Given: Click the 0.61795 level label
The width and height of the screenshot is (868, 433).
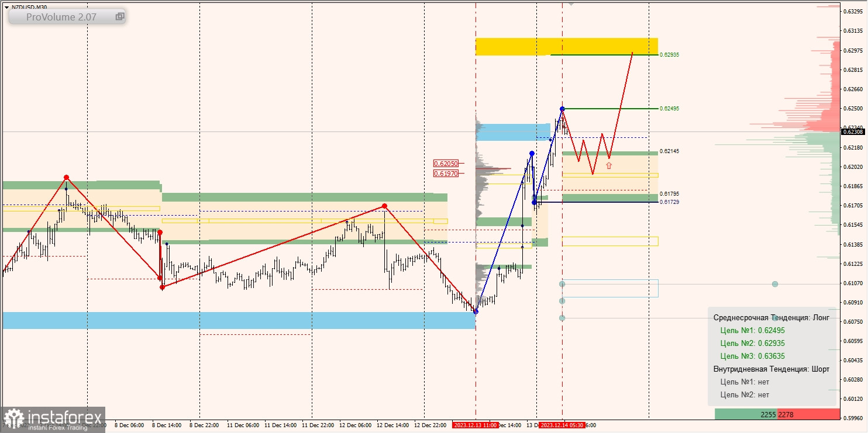Looking at the screenshot, I should pos(669,193).
